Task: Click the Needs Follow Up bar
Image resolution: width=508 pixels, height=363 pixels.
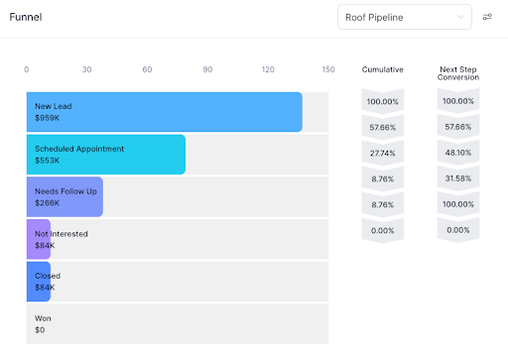Action: 65,197
